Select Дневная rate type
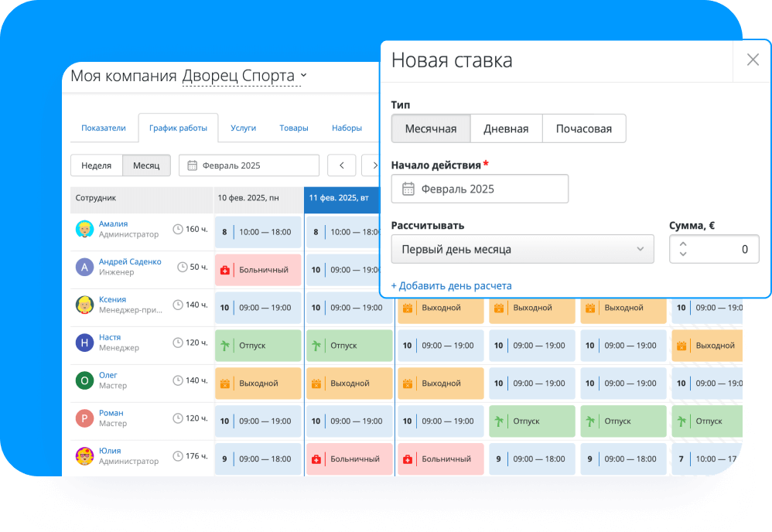Image resolution: width=772 pixels, height=532 pixels. pyautogui.click(x=506, y=129)
